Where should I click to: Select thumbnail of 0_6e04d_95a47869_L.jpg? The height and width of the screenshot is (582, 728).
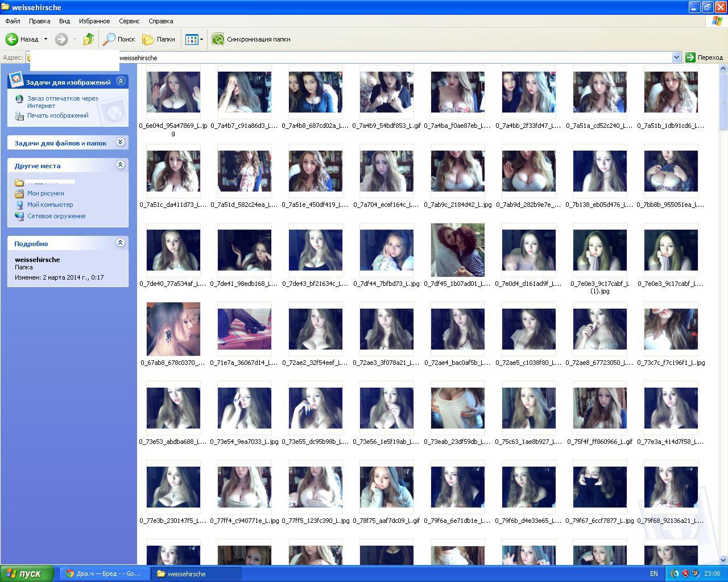(x=173, y=92)
